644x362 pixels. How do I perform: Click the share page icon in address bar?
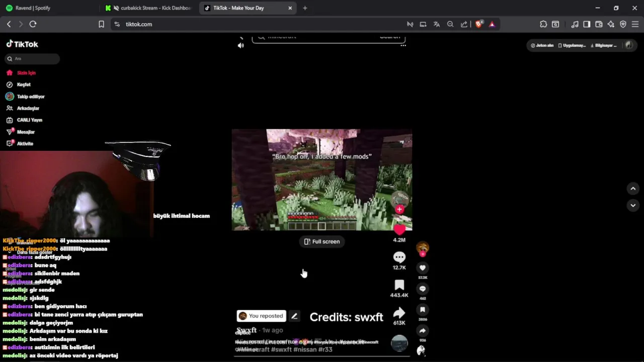(x=464, y=24)
